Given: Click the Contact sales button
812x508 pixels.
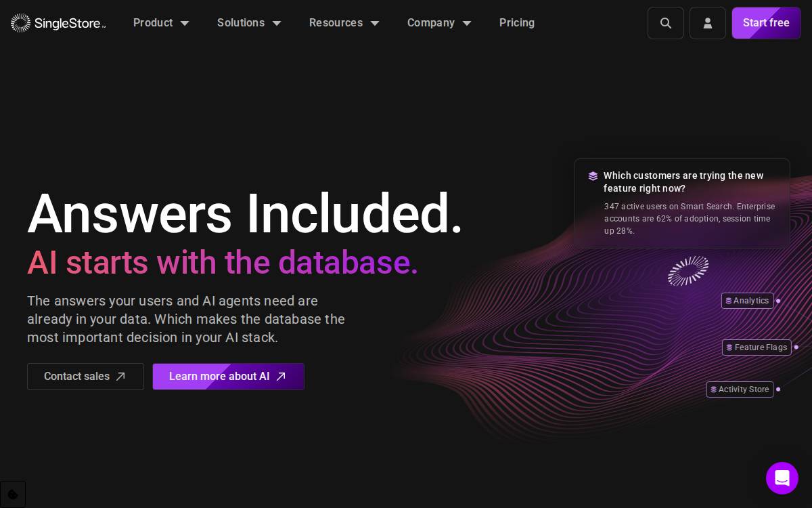Looking at the screenshot, I should tap(85, 377).
